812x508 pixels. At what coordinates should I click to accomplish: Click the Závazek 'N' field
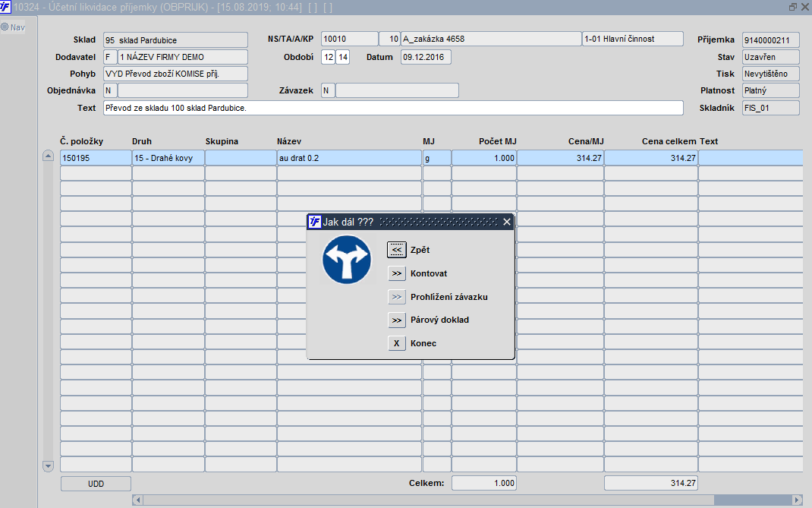327,90
